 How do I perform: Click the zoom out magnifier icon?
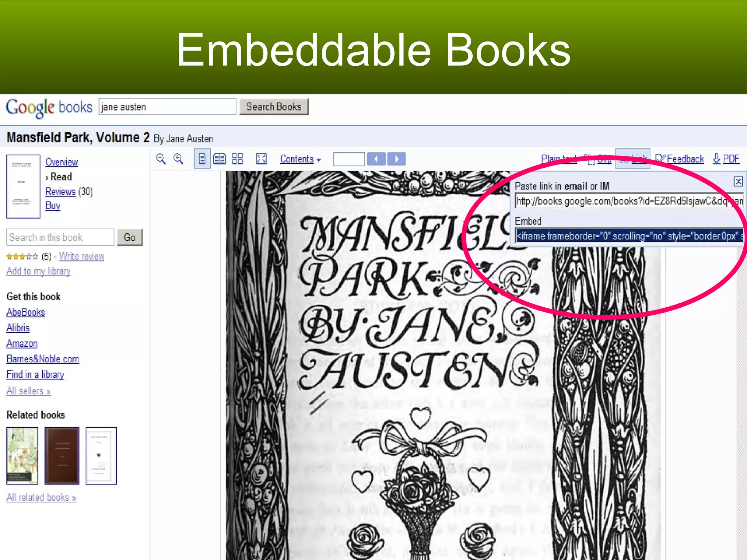(x=161, y=159)
